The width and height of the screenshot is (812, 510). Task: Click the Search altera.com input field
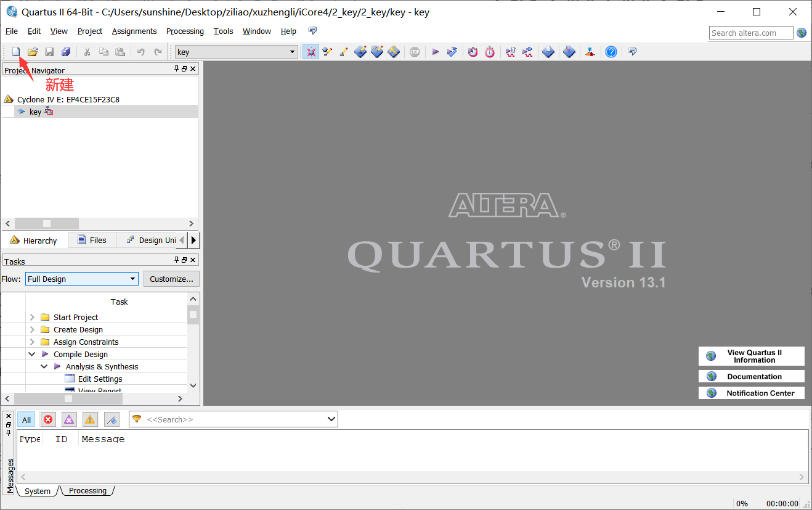(x=750, y=33)
